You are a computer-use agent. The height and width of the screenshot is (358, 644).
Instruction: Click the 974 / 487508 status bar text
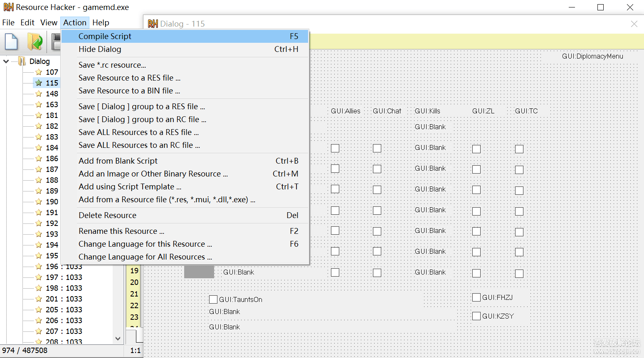tap(25, 351)
